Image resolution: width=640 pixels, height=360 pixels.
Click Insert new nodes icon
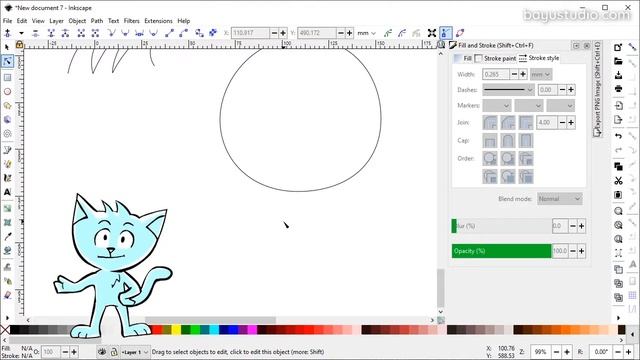(8, 33)
